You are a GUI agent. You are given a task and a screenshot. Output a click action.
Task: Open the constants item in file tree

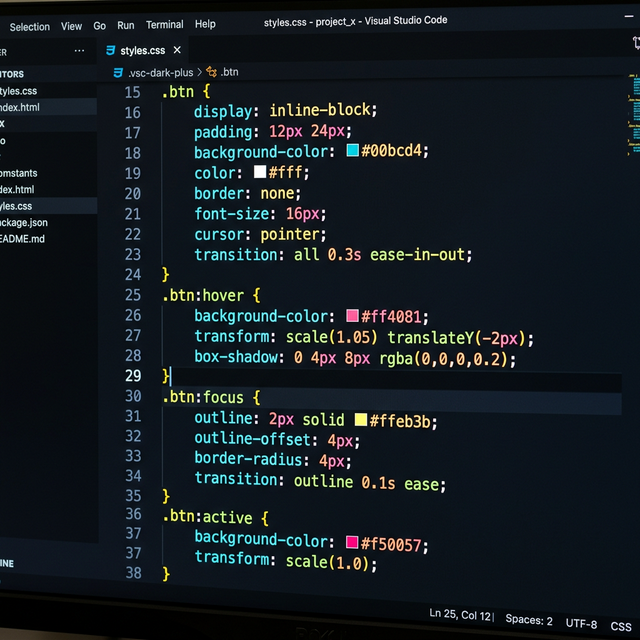[18, 173]
